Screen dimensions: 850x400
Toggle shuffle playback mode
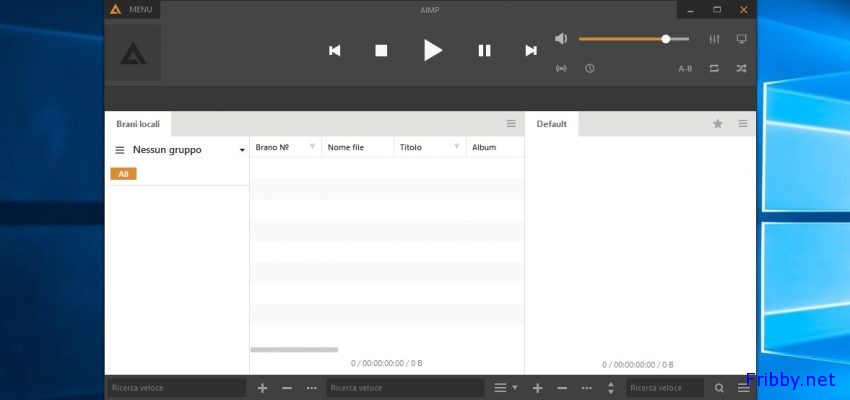[742, 69]
